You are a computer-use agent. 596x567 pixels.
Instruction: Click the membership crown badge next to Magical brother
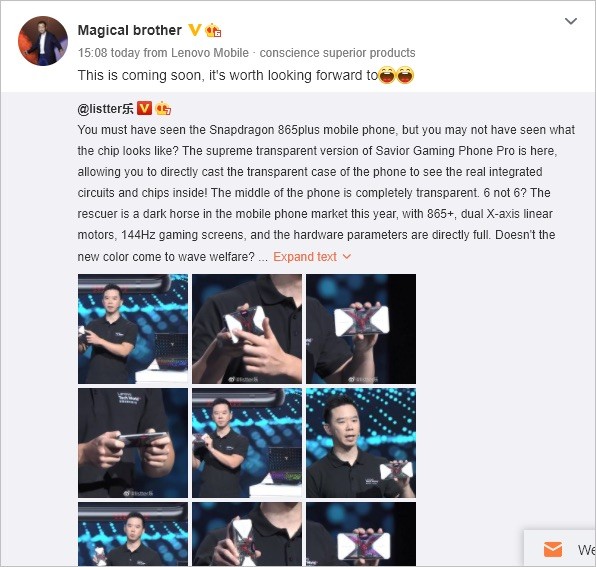coord(213,30)
